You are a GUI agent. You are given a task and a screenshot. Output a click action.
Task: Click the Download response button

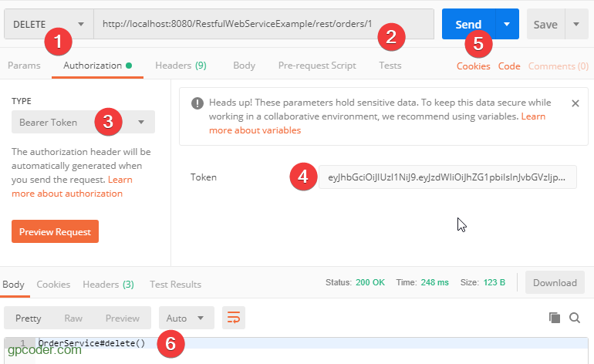555,282
